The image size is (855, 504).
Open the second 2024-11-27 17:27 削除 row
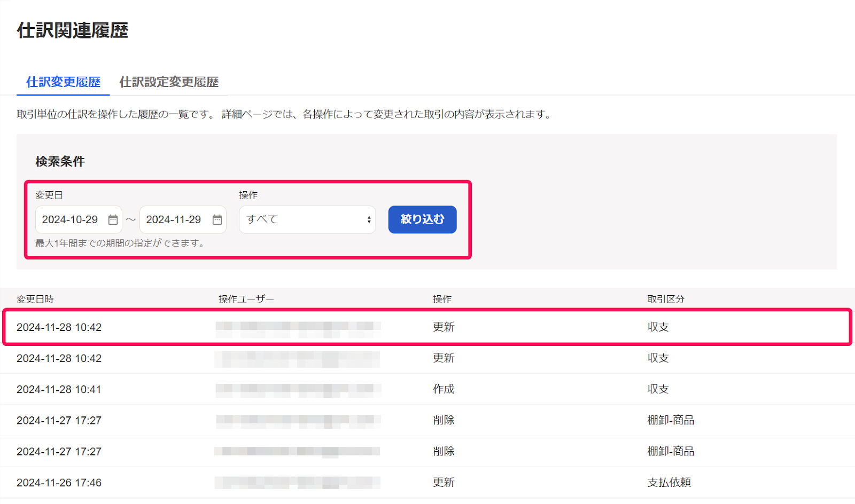click(x=59, y=452)
